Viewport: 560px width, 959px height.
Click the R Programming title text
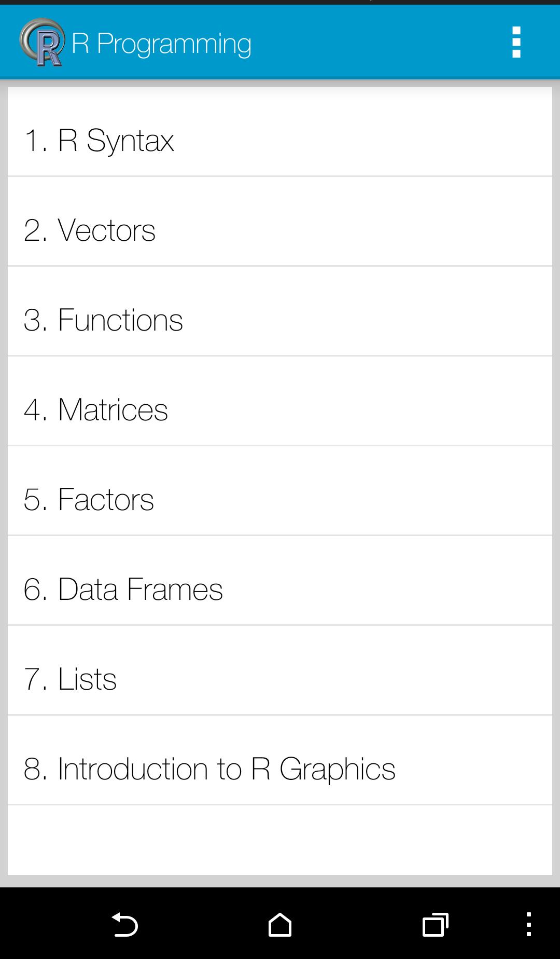click(x=161, y=44)
